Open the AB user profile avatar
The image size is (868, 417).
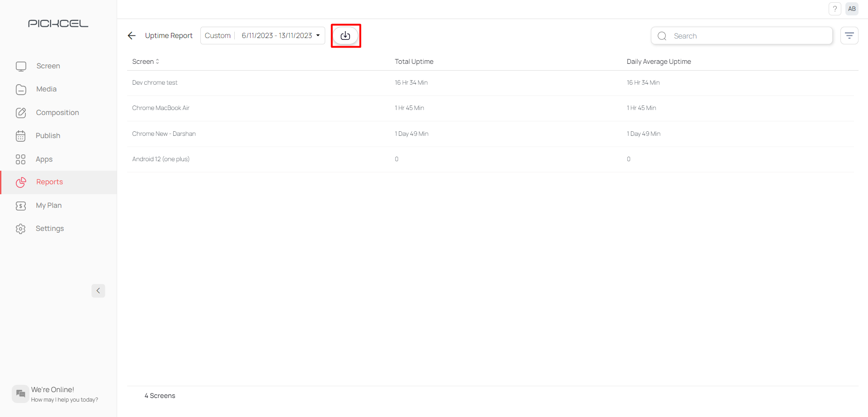[x=852, y=9]
